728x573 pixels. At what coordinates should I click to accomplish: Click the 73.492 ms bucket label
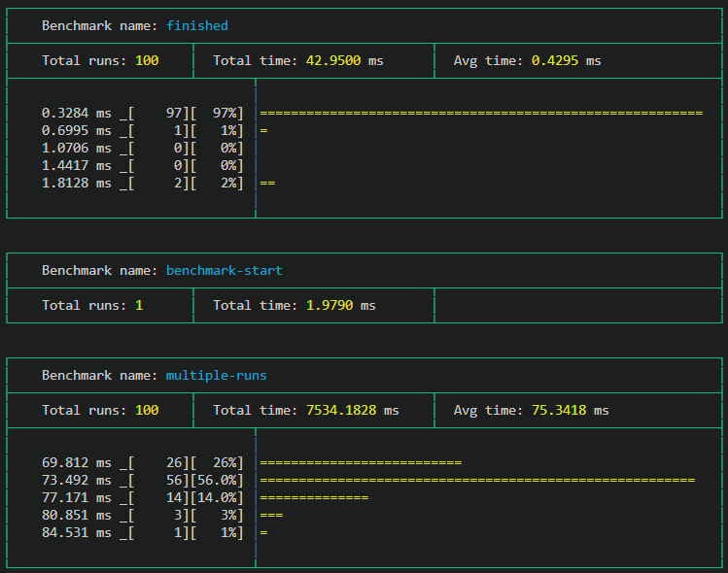[77, 480]
